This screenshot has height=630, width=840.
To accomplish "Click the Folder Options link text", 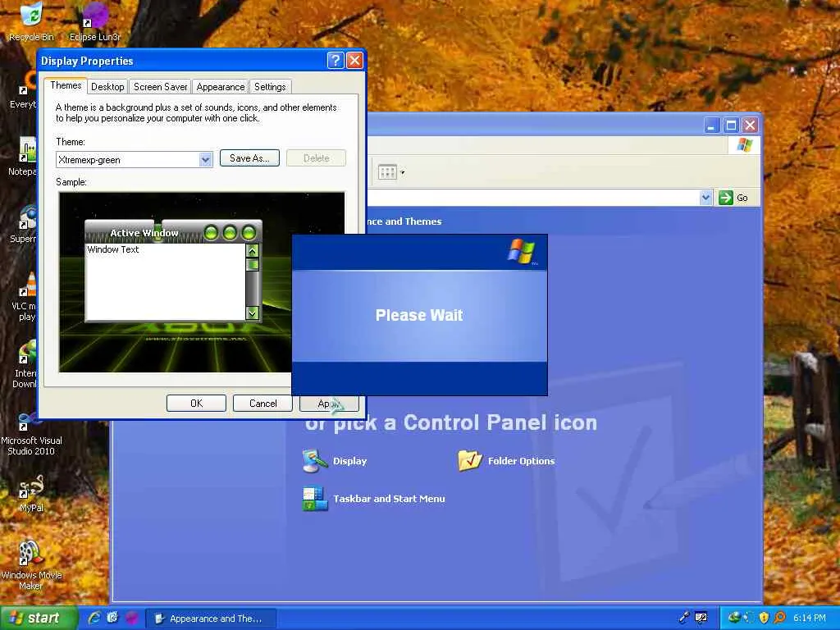I will 521,461.
